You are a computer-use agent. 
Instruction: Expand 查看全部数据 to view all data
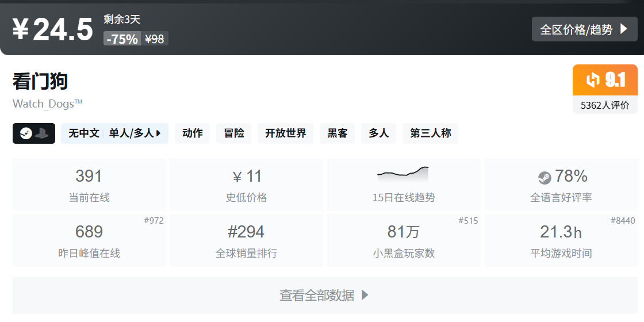pyautogui.click(x=325, y=296)
